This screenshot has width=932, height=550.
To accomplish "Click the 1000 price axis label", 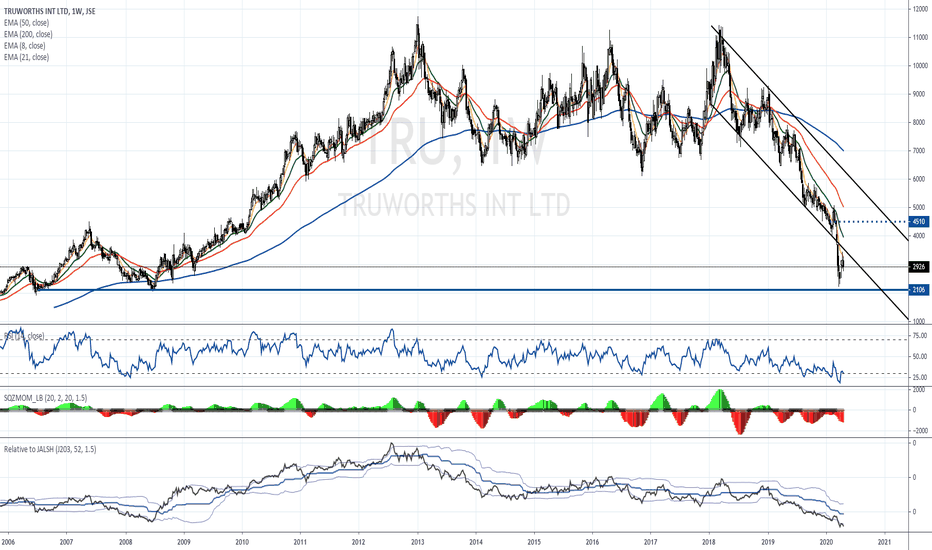I will tap(920, 321).
